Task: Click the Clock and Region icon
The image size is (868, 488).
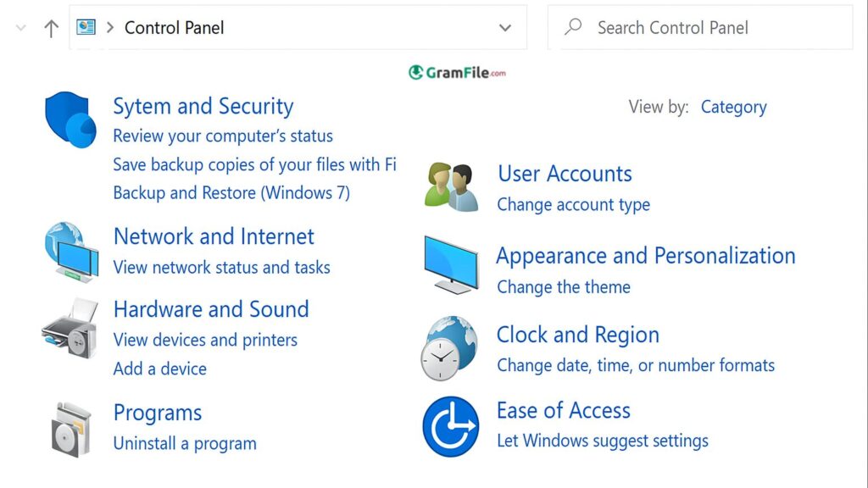Action: click(x=449, y=348)
